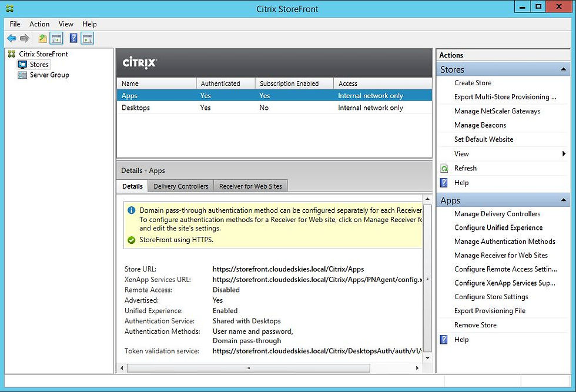The width and height of the screenshot is (576, 392).
Task: Switch to the Details tab
Action: (x=132, y=186)
